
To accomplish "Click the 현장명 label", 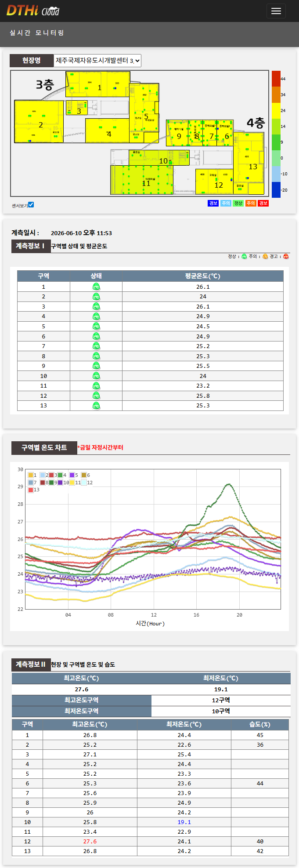I will [32, 60].
